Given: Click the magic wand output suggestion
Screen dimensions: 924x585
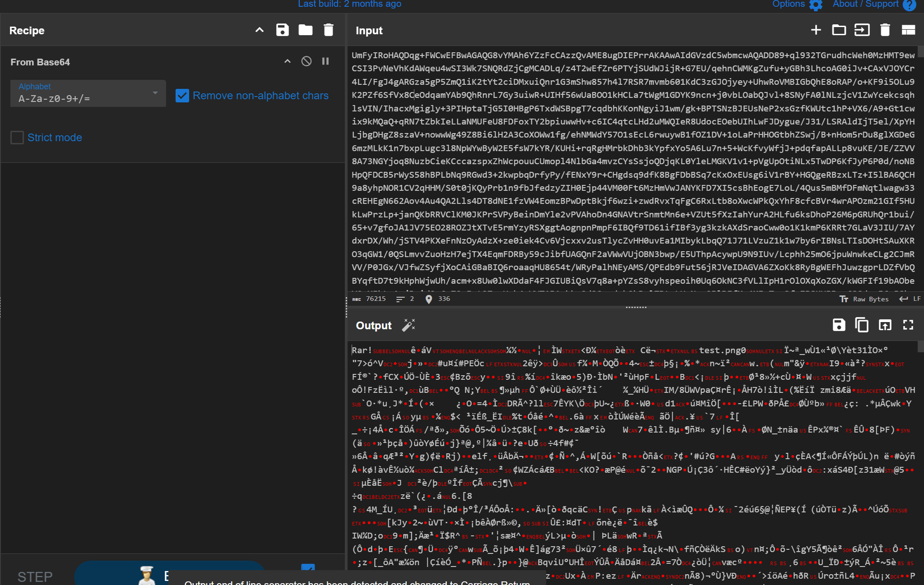Looking at the screenshot, I should tap(409, 325).
